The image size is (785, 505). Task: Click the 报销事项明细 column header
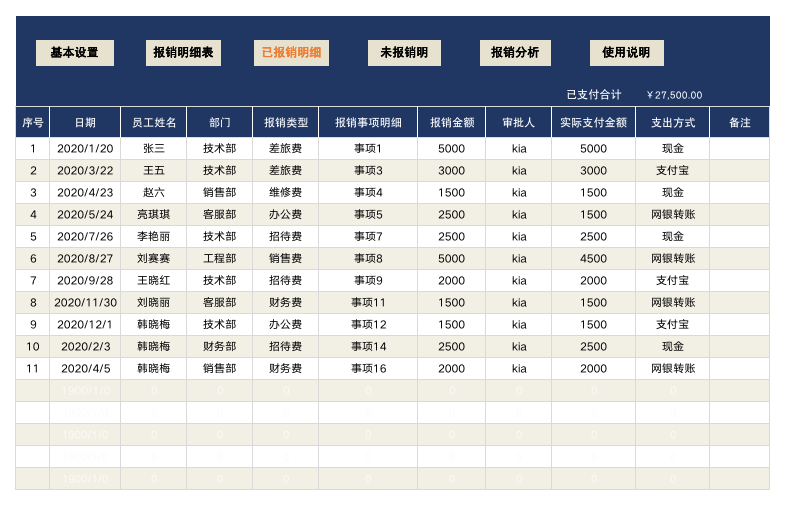click(x=368, y=122)
